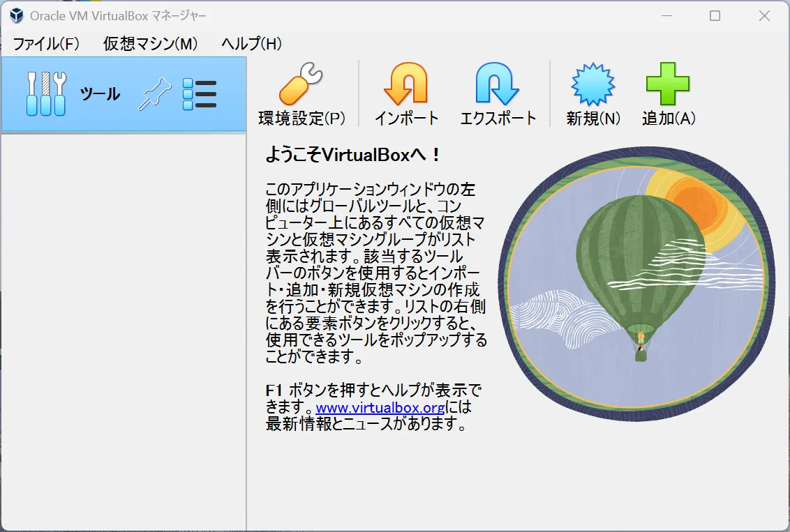The height and width of the screenshot is (532, 790).
Task: Minimize the VirtualBox Manager window
Action: click(666, 16)
